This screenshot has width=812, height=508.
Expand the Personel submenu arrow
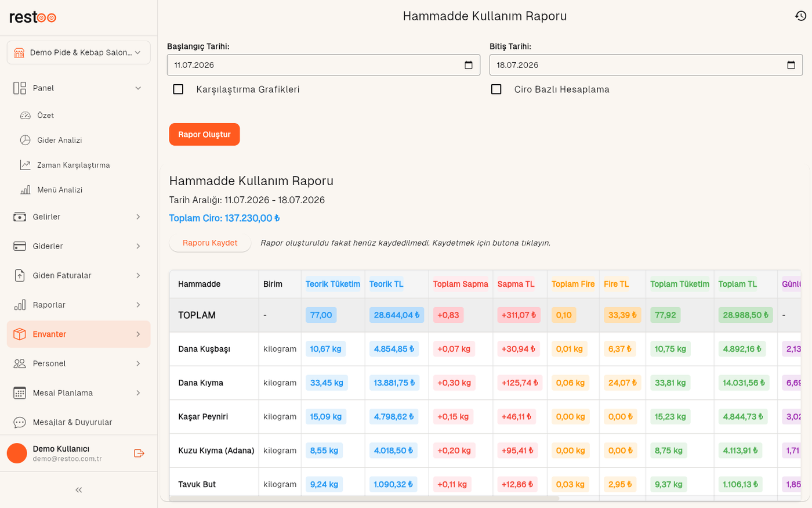coord(138,363)
